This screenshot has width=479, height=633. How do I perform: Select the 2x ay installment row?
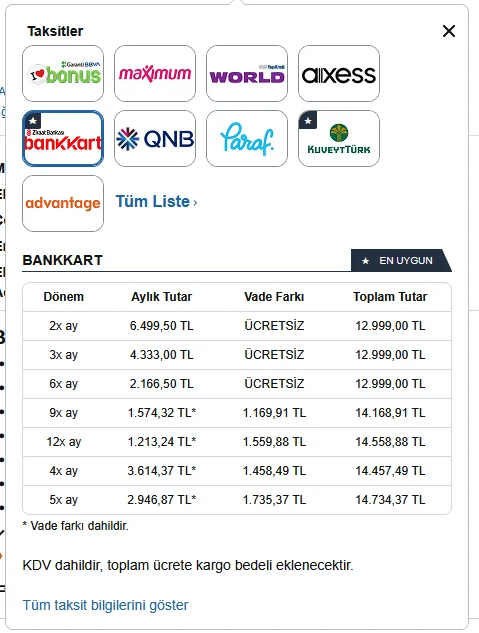pos(237,326)
